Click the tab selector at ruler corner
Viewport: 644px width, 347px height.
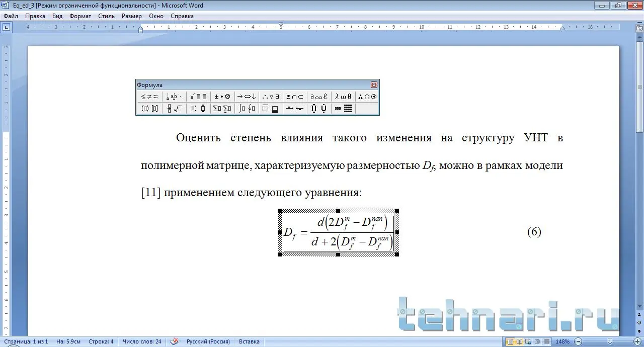pyautogui.click(x=6, y=27)
